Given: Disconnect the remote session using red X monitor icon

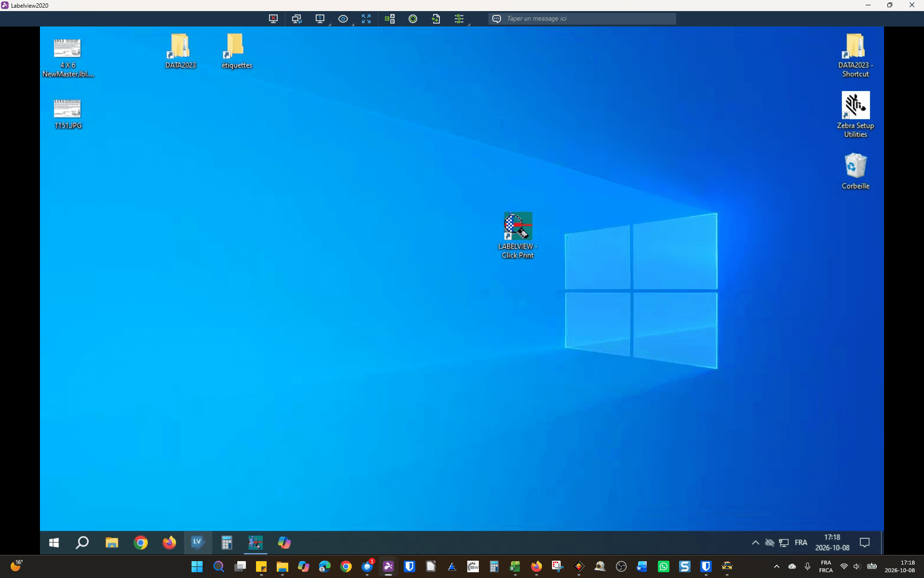Looking at the screenshot, I should [x=273, y=19].
